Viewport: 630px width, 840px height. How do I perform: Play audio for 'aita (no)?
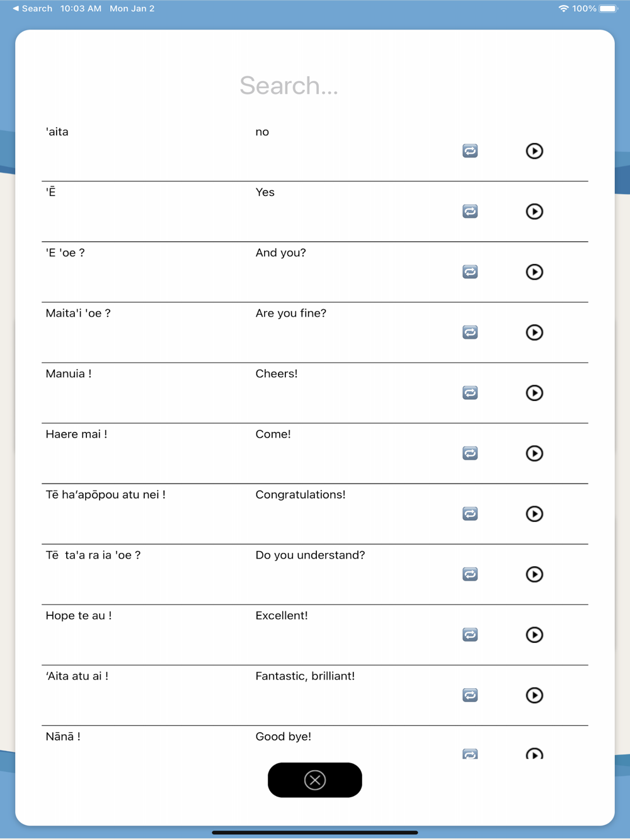coord(534,151)
